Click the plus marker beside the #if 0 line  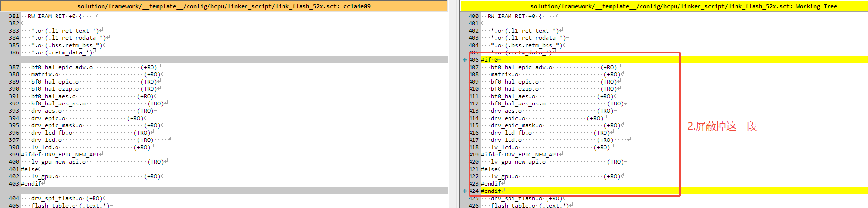465,60
